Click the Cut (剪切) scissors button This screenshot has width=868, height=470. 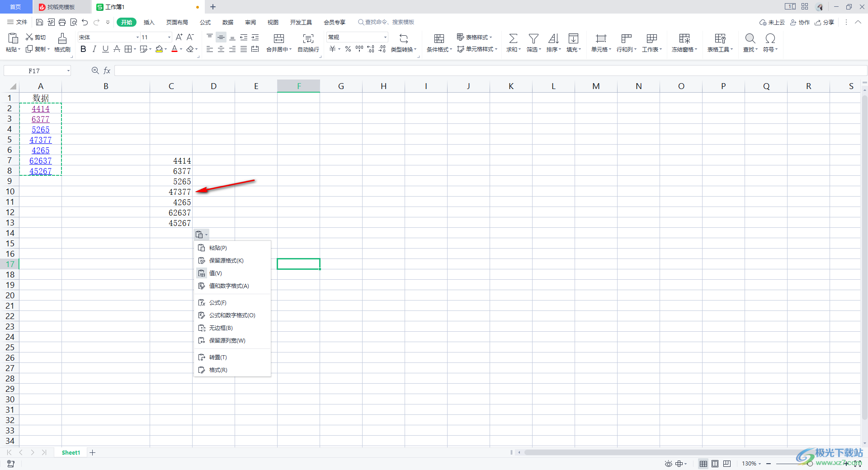coord(35,37)
